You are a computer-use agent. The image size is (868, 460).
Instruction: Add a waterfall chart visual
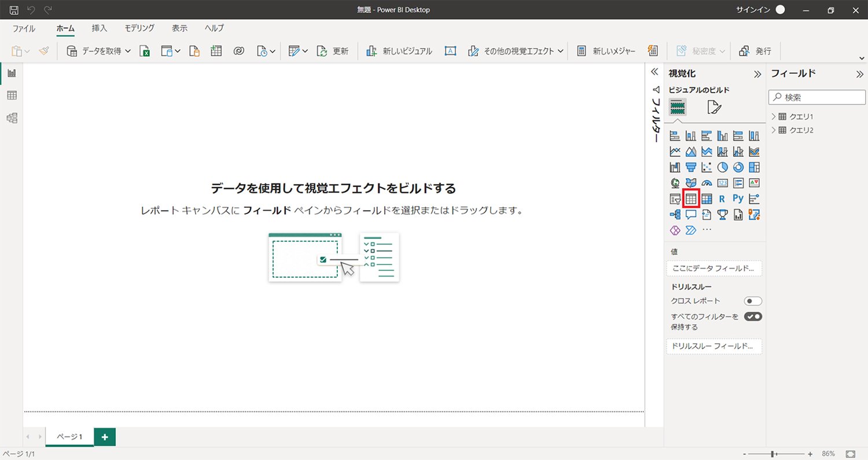675,167
